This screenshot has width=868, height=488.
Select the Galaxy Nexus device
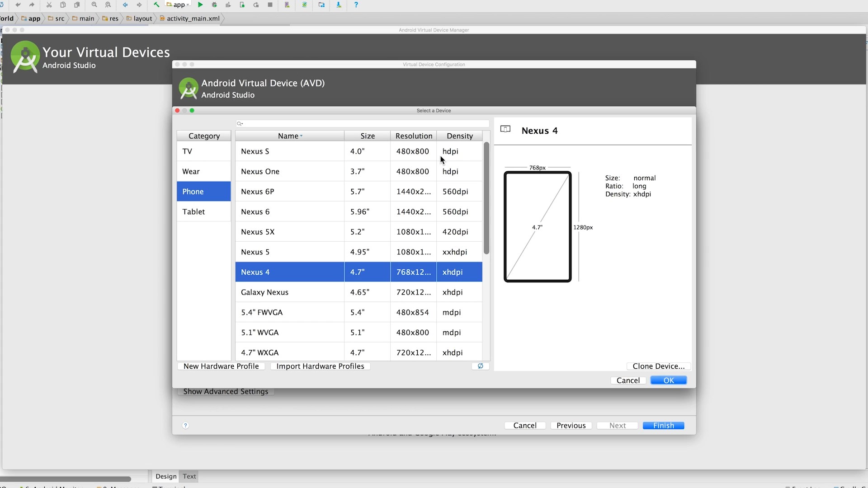[359, 292]
